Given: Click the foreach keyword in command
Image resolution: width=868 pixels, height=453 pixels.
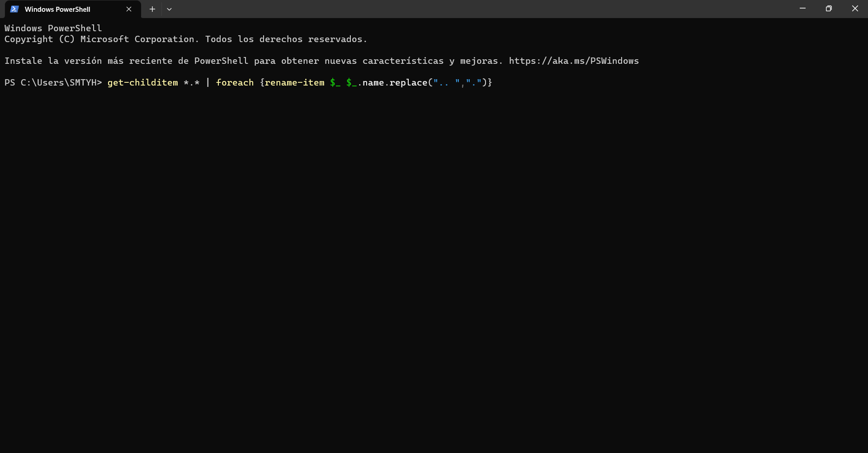Looking at the screenshot, I should click(x=235, y=83).
